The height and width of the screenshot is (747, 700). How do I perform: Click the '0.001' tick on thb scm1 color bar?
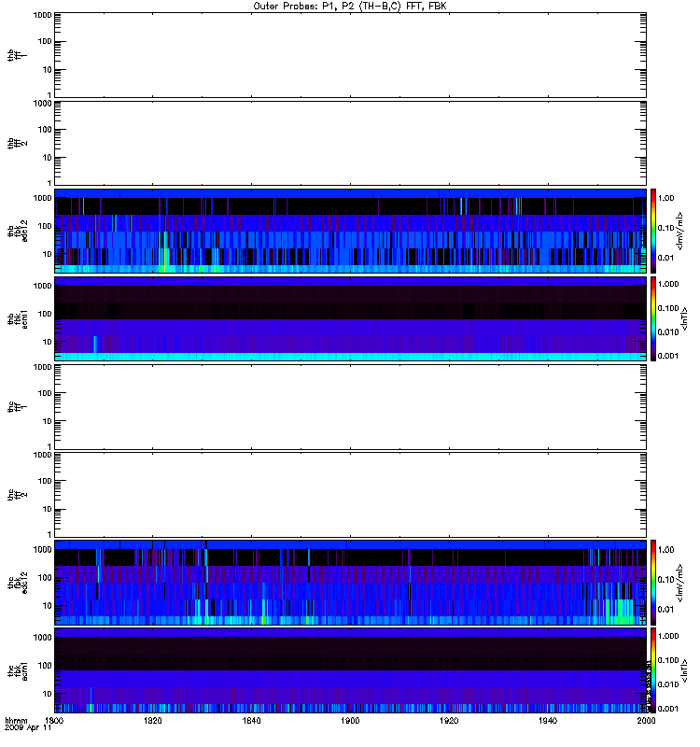pos(668,356)
